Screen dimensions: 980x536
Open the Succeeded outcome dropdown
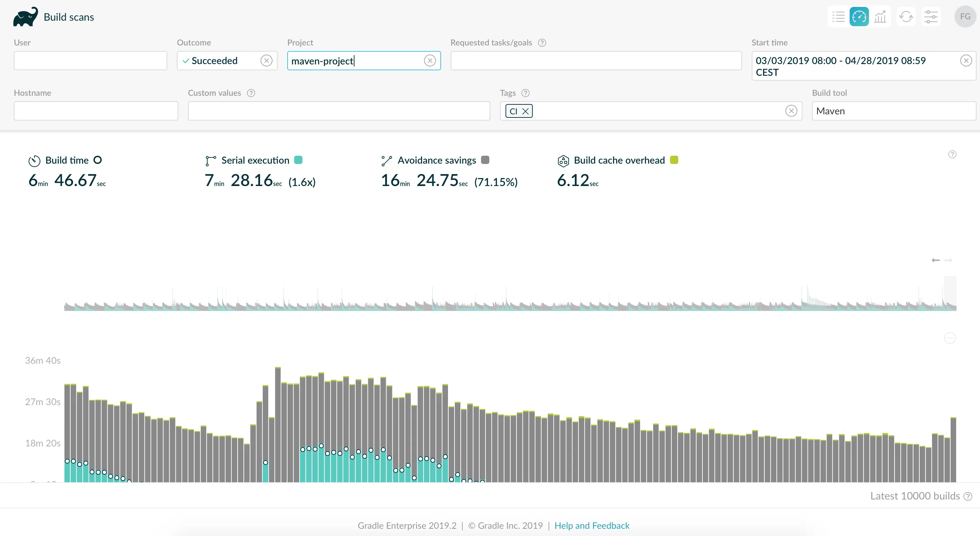click(x=220, y=60)
